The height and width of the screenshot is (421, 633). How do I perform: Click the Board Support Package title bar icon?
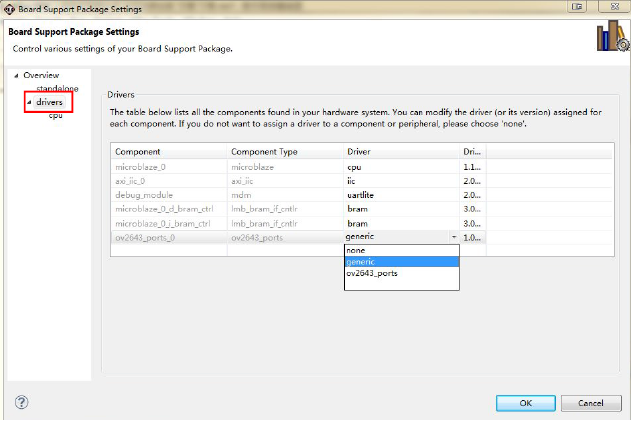point(10,8)
